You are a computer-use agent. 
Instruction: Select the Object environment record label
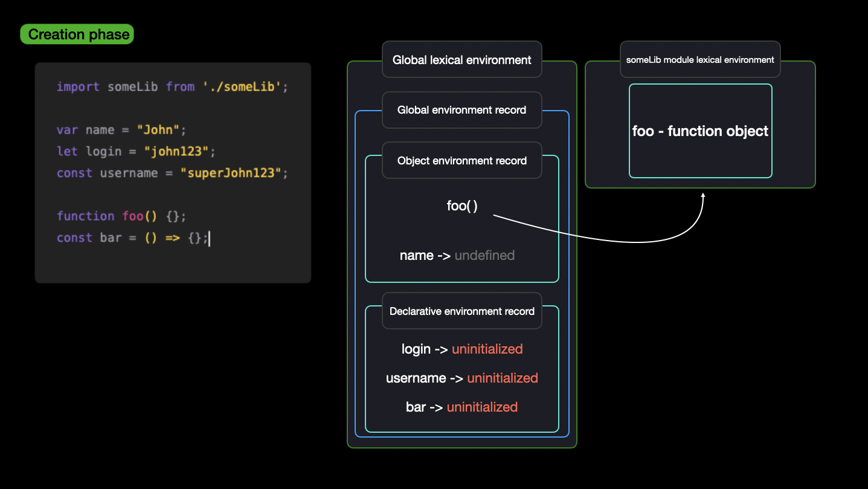[x=462, y=161]
